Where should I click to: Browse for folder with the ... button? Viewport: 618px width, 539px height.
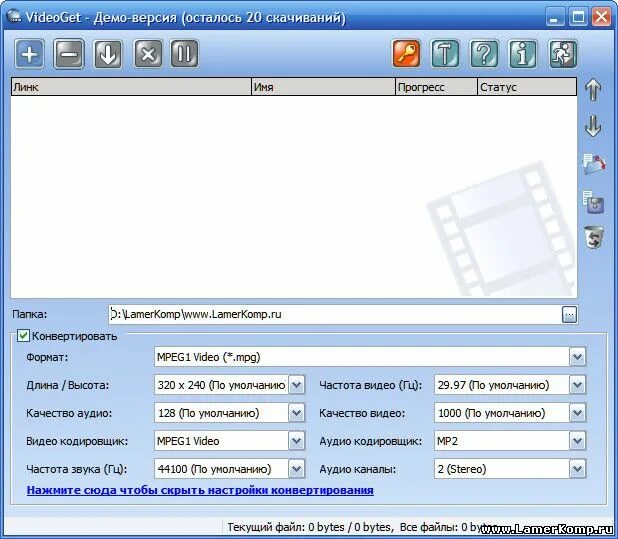569,314
